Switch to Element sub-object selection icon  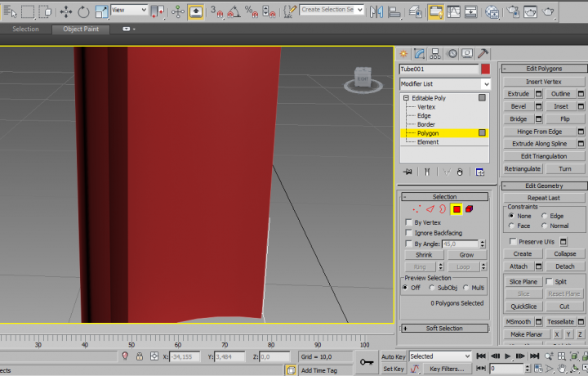click(x=470, y=209)
